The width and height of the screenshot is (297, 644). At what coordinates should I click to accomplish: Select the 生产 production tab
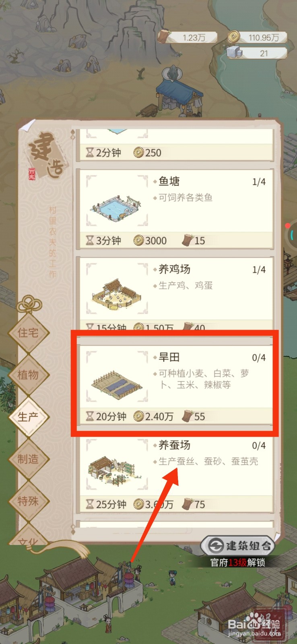pos(28,417)
